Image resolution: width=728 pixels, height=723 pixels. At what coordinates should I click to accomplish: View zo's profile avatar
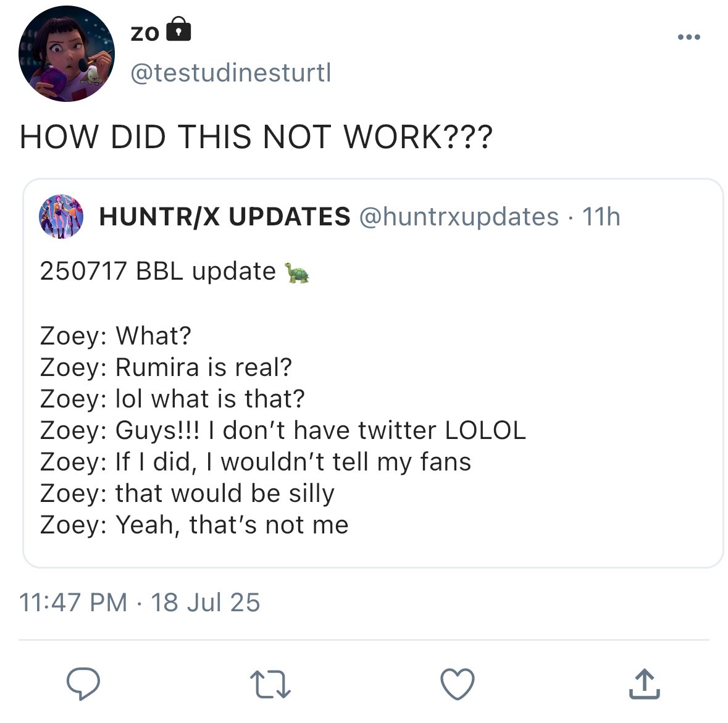click(67, 53)
